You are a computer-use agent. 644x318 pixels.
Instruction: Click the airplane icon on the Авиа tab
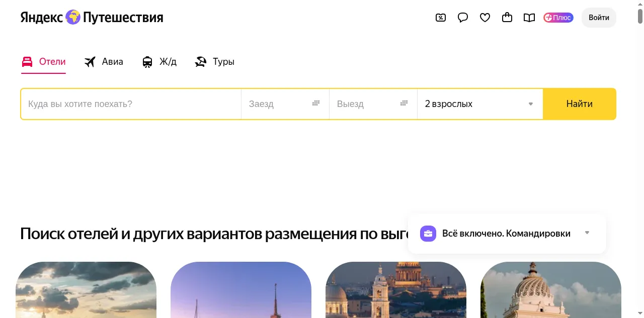[90, 62]
